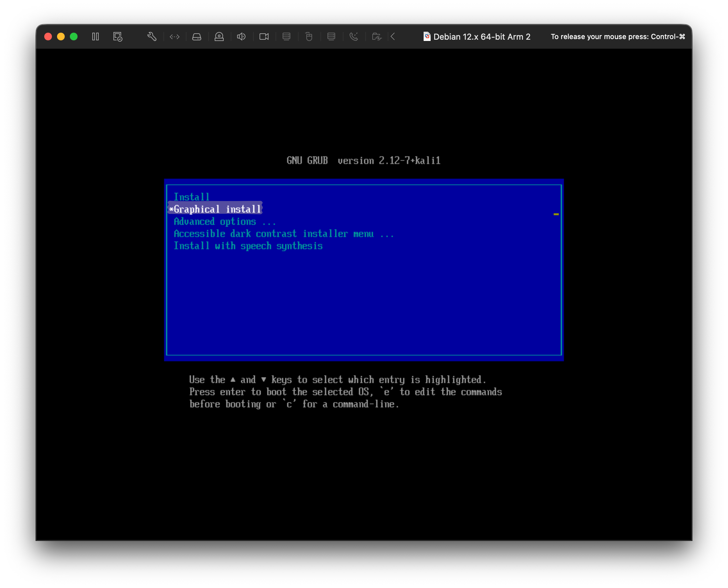Select the "Graphical install" entry
This screenshot has width=728, height=588.
(216, 209)
